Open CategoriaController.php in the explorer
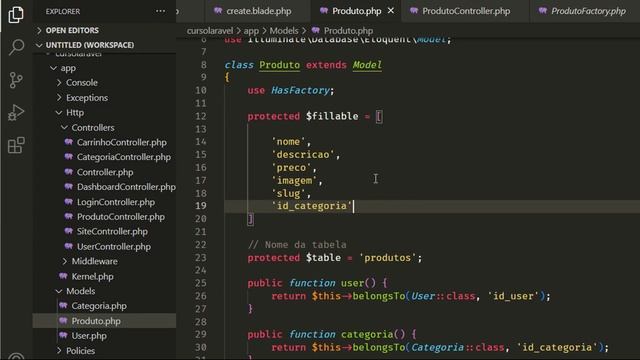Image resolution: width=640 pixels, height=360 pixels. pos(124,157)
